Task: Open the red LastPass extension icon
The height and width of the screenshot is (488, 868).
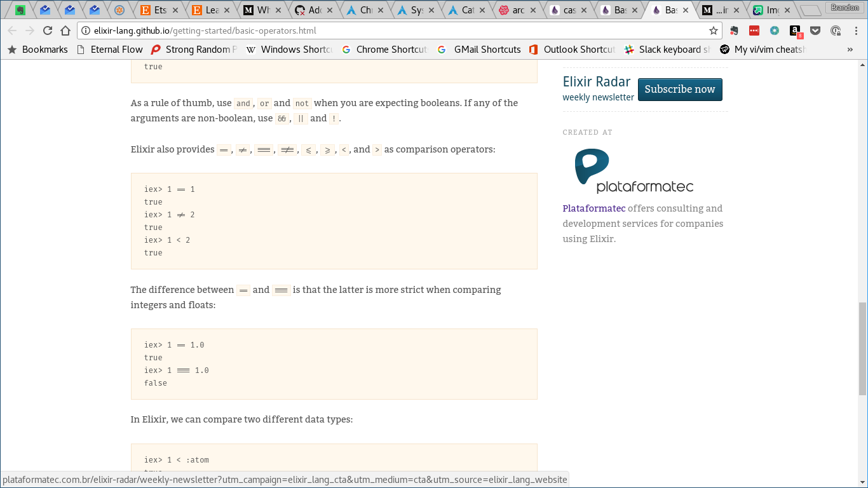Action: [754, 30]
